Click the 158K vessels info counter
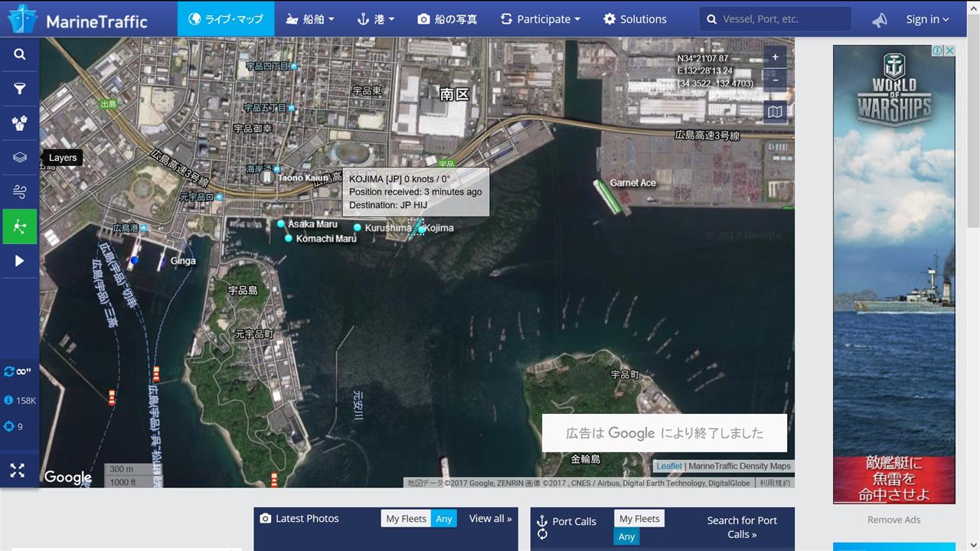Image resolution: width=980 pixels, height=551 pixels. pyautogui.click(x=20, y=400)
